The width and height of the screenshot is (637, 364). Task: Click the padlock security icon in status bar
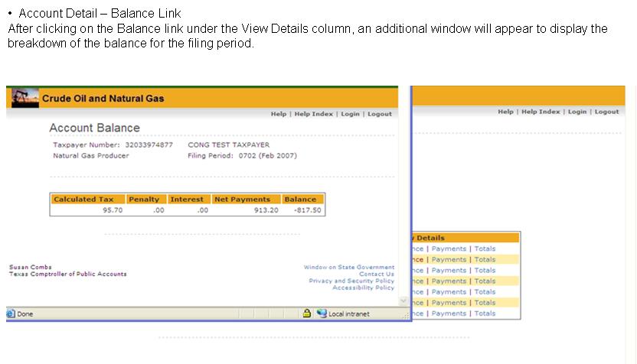(306, 314)
